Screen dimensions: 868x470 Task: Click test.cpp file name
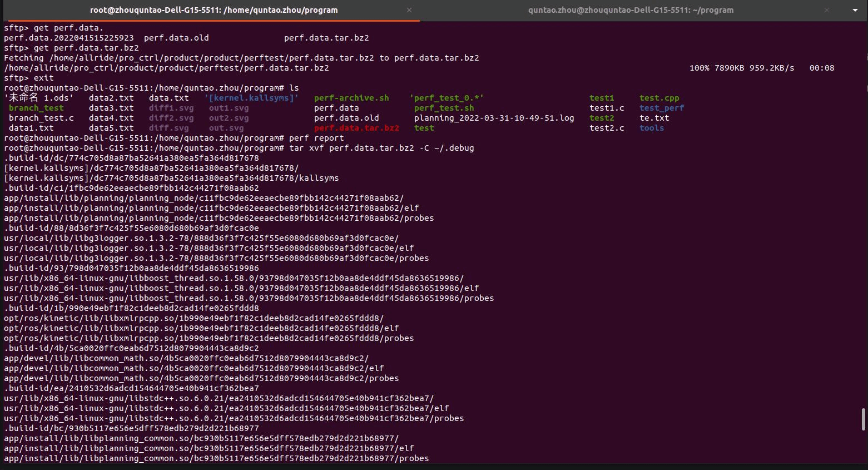point(659,98)
